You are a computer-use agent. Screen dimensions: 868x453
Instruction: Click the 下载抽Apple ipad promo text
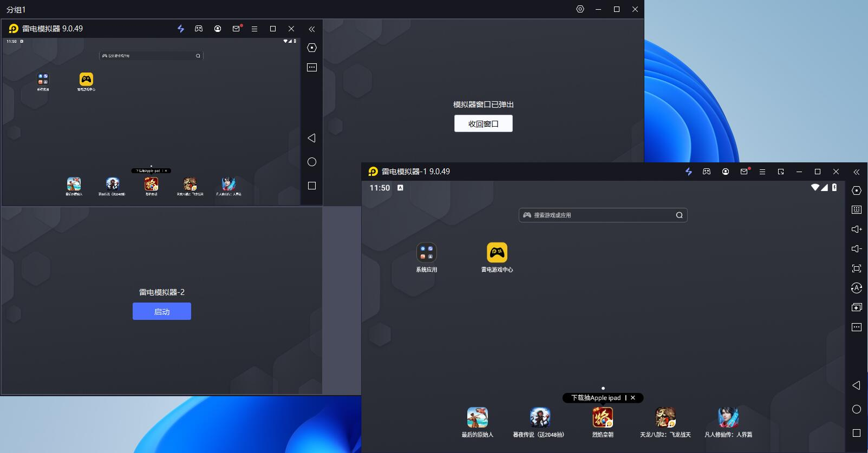tap(596, 398)
